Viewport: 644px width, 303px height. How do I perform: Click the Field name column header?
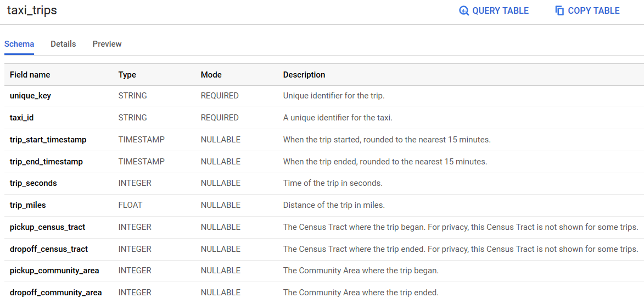click(x=30, y=75)
